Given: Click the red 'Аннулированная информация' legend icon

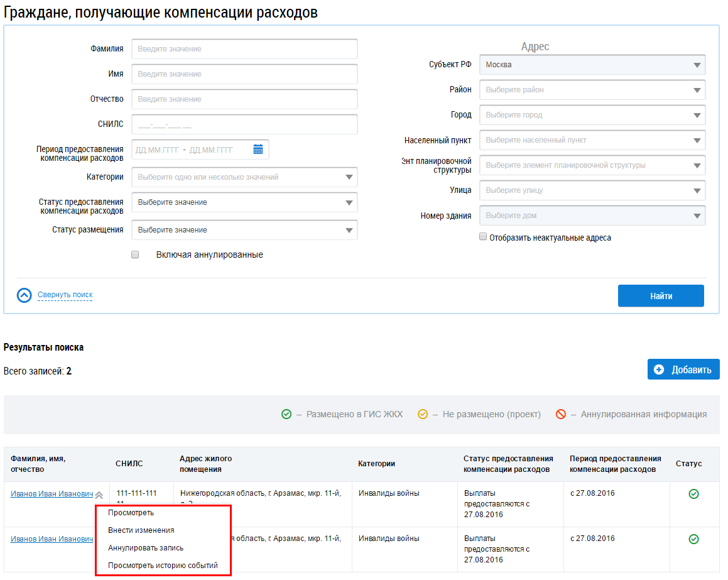Looking at the screenshot, I should coord(561,414).
